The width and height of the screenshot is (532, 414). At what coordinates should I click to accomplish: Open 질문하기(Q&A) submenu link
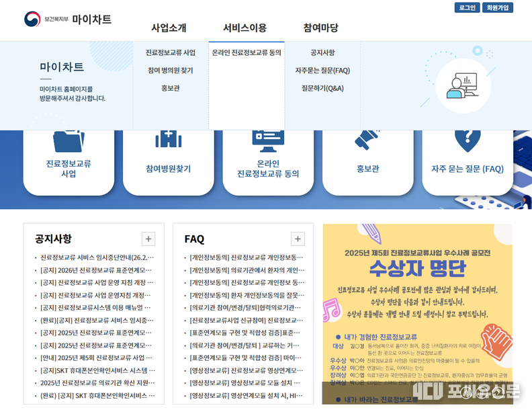pyautogui.click(x=322, y=89)
